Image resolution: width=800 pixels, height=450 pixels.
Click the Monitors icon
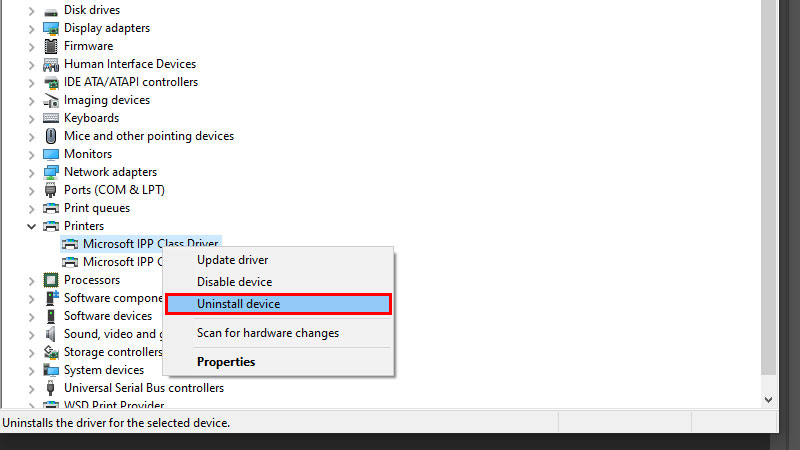click(x=51, y=154)
